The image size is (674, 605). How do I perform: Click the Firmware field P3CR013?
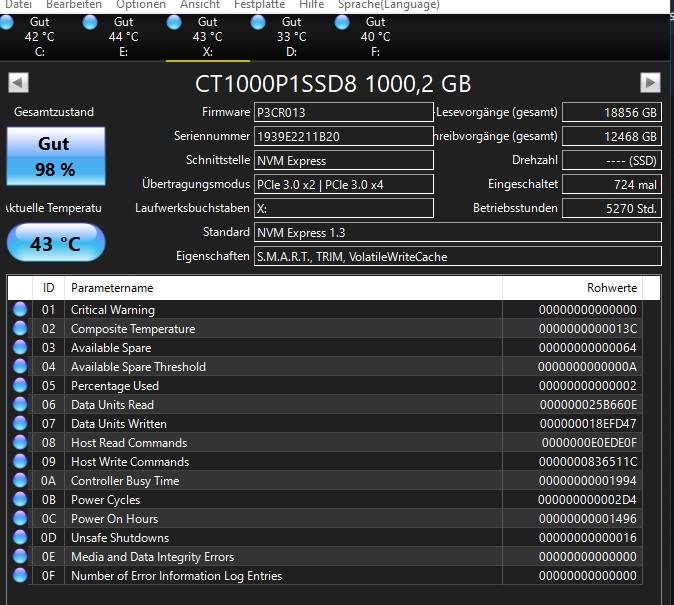[343, 112]
